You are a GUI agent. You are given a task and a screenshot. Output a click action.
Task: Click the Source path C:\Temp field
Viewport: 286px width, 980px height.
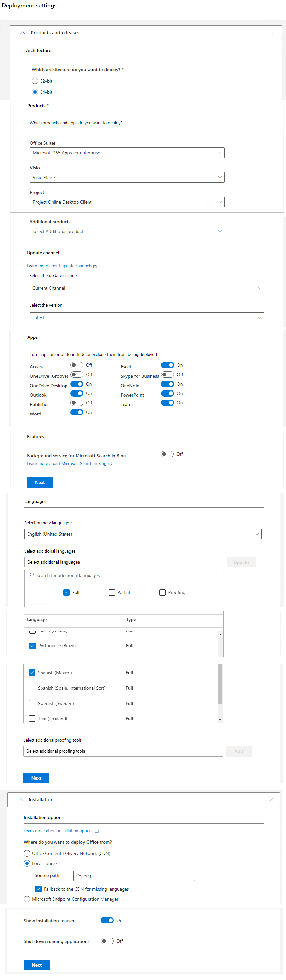(134, 875)
